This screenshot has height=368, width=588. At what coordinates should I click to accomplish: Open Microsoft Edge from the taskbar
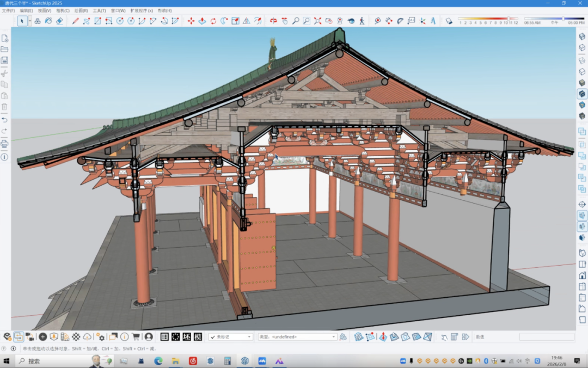[x=158, y=361]
